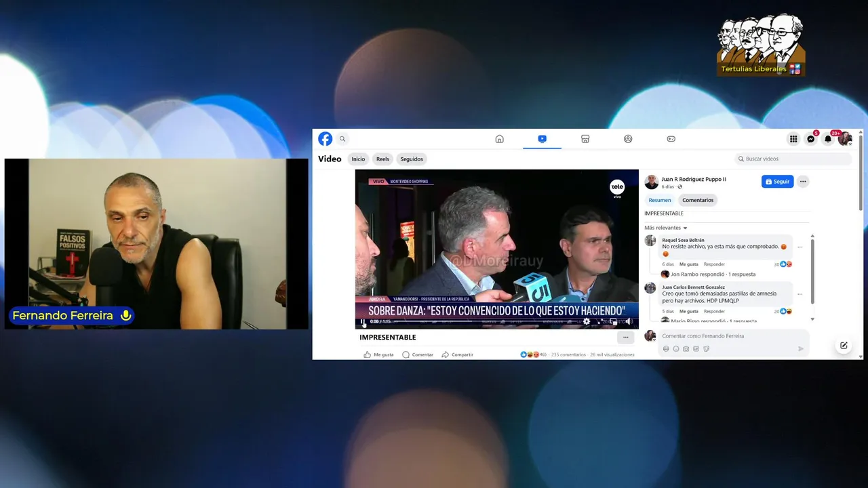Open options for Juan Carlos Bennett Gonzalez's comment

click(800, 294)
